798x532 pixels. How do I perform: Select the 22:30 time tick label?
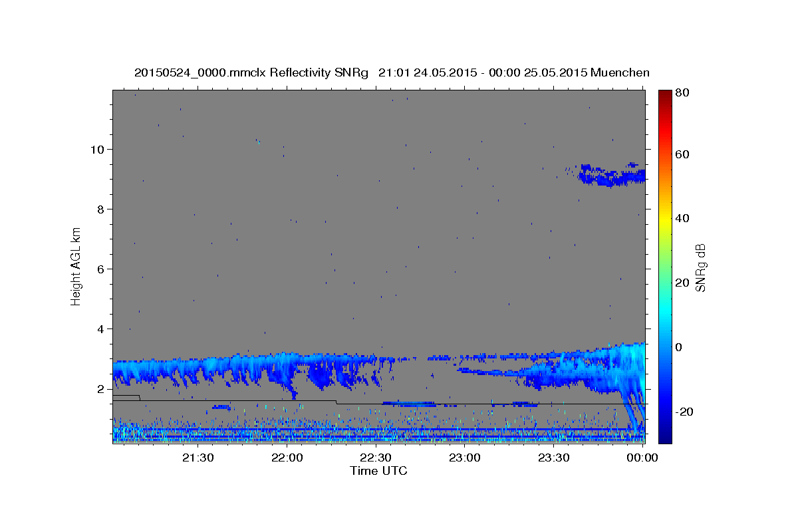pyautogui.click(x=376, y=458)
